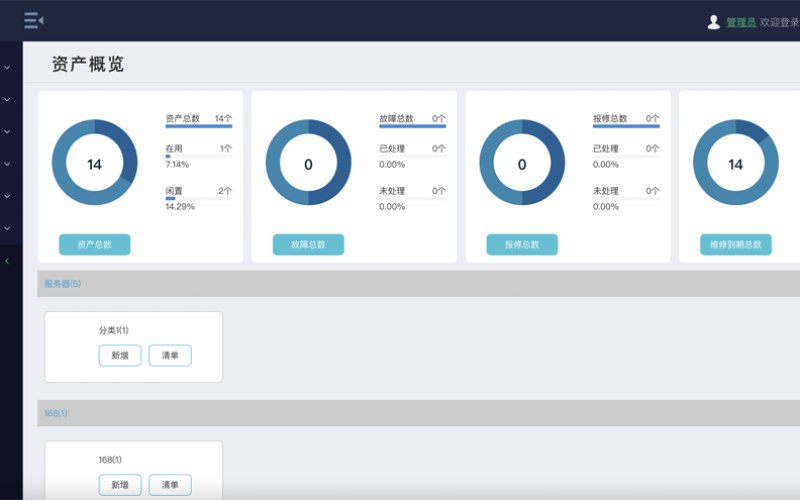The width and height of the screenshot is (800, 500).
Task: Click the blue progress bar under 资产总数 14个
Action: pos(198,126)
